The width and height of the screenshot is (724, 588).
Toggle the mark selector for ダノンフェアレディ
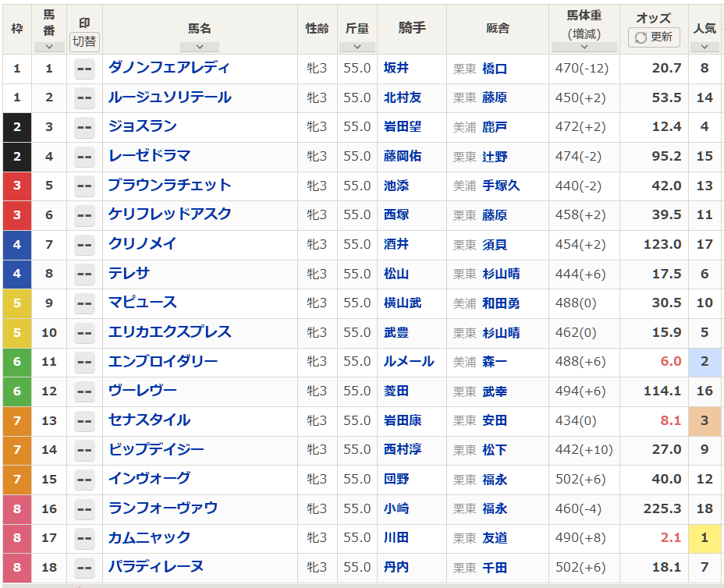click(84, 69)
